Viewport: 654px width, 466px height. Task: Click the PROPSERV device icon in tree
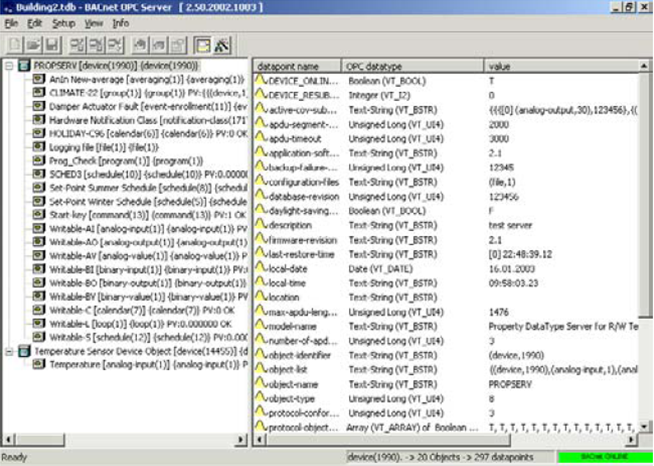point(25,65)
